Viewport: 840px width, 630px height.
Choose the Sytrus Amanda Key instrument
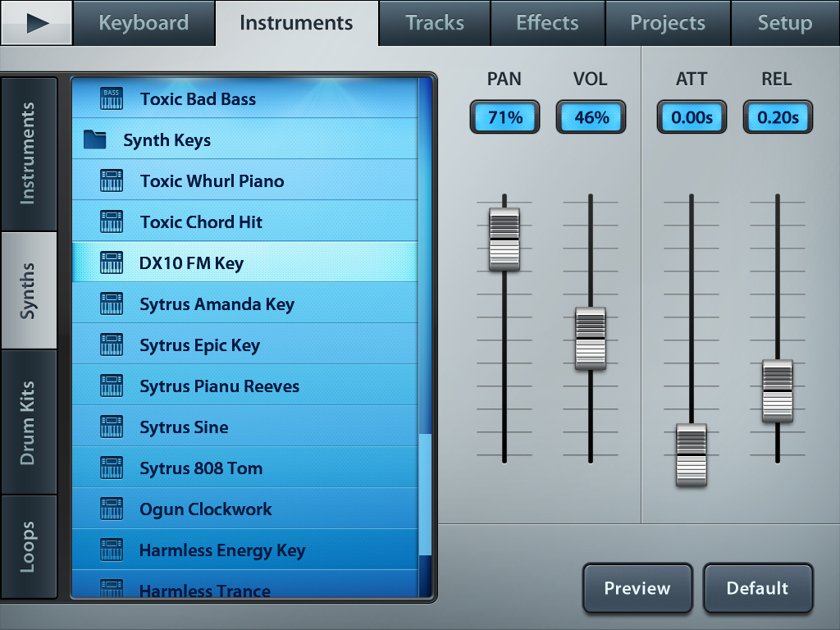coord(244,304)
